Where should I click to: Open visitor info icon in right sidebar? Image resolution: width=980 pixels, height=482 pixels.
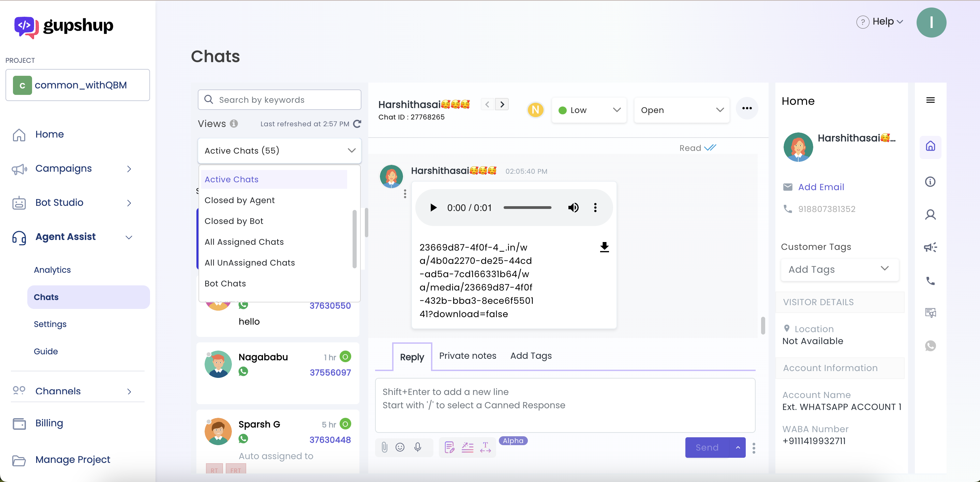pos(931,182)
